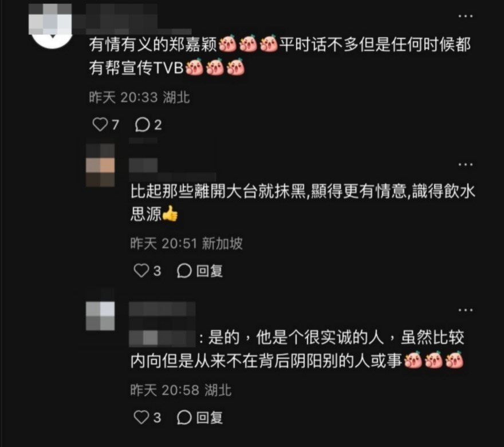Like the 20:58 湖北 reply with heart
The height and width of the screenshot is (447, 504).
pyautogui.click(x=141, y=417)
